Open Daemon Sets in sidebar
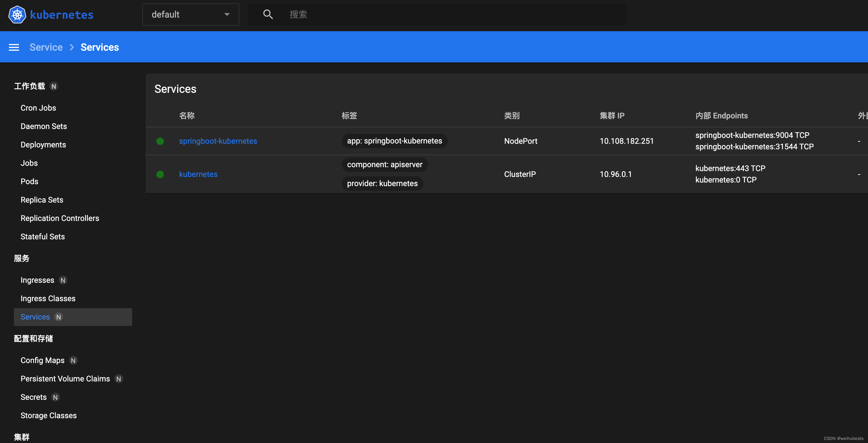 44,126
